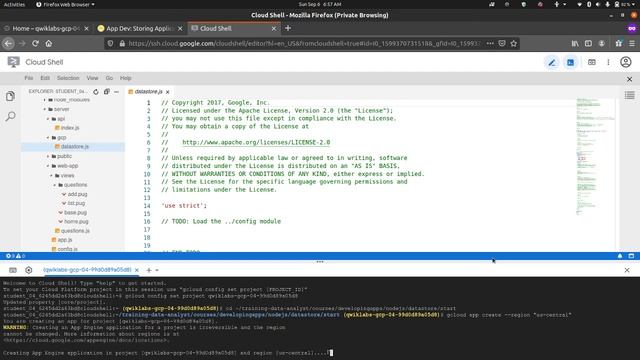
Task: Switch to the Home - qwiklabs-gcp tab
Action: tap(46, 29)
